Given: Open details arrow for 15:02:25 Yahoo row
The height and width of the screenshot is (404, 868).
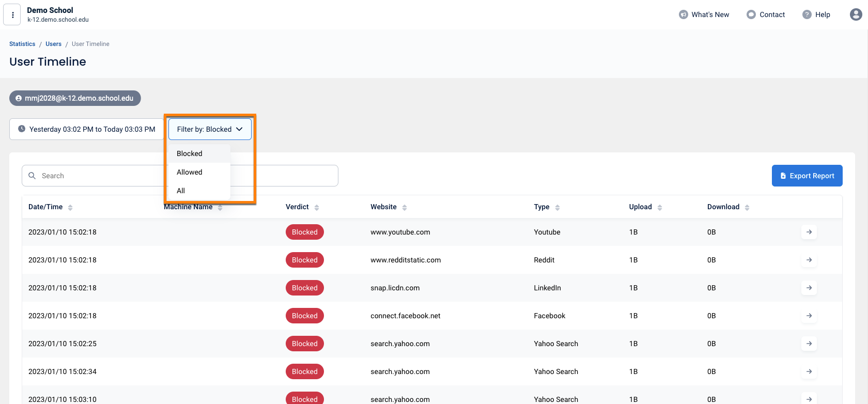Looking at the screenshot, I should click(x=809, y=344).
